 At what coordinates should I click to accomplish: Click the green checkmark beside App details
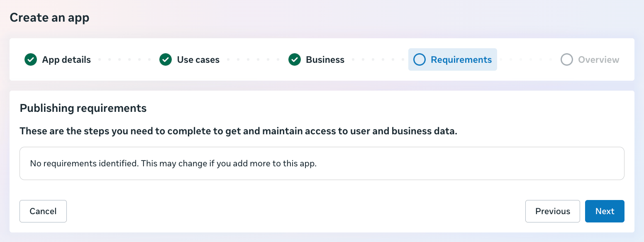click(31, 59)
